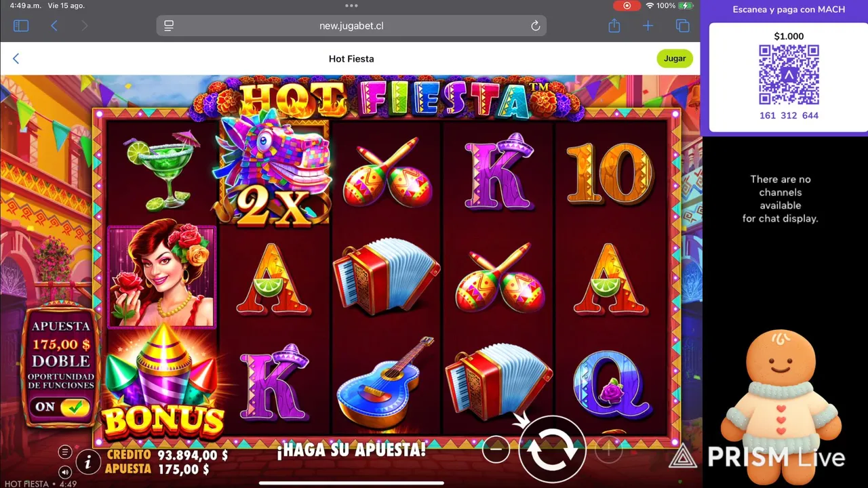Click the top-row K with sombrero
This screenshot has width=868, height=488.
click(498, 171)
